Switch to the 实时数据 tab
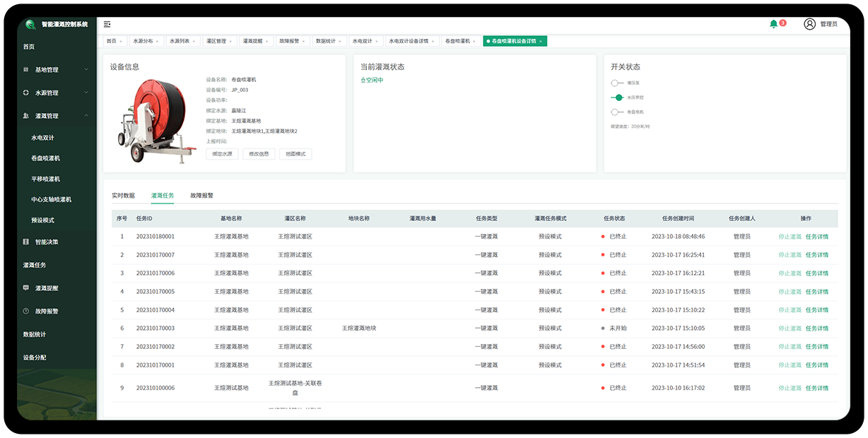Viewport: 868px width, 438px height. [x=123, y=196]
